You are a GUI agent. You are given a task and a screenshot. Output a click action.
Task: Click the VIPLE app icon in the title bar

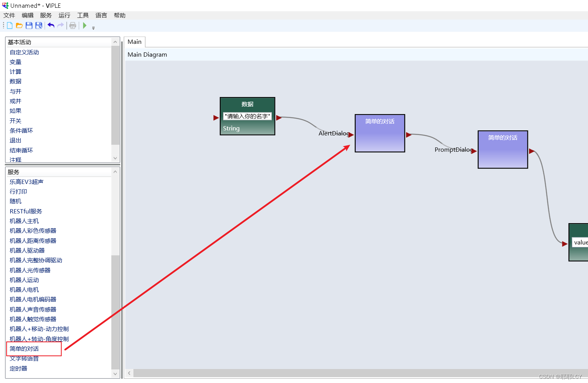click(x=5, y=5)
